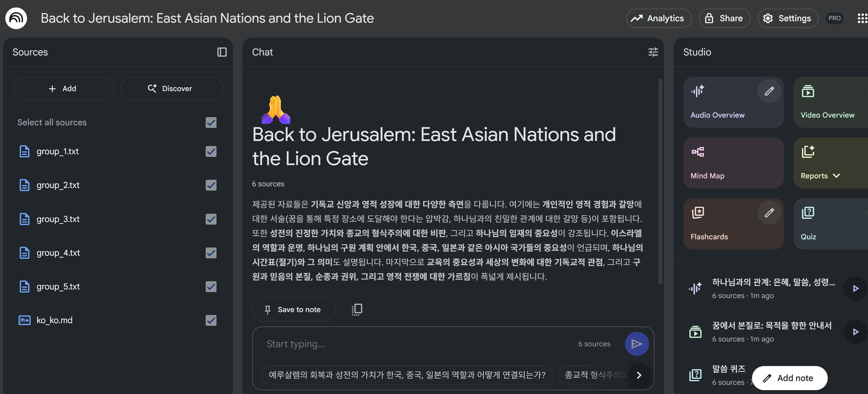Image resolution: width=868 pixels, height=394 pixels.
Task: Click the copy summary icon
Action: tap(357, 309)
